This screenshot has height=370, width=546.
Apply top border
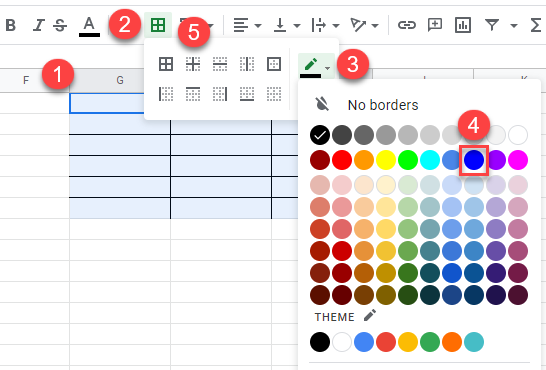tap(193, 94)
